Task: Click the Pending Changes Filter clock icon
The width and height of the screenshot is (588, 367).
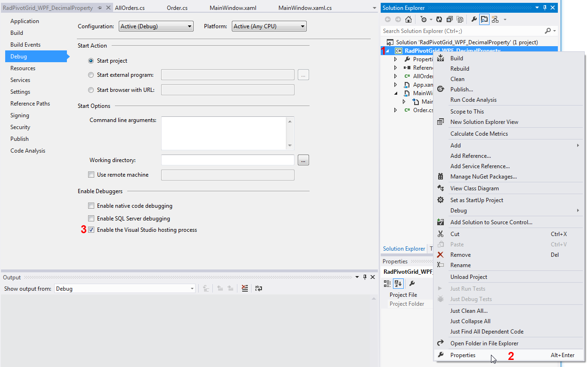Action: 424,19
